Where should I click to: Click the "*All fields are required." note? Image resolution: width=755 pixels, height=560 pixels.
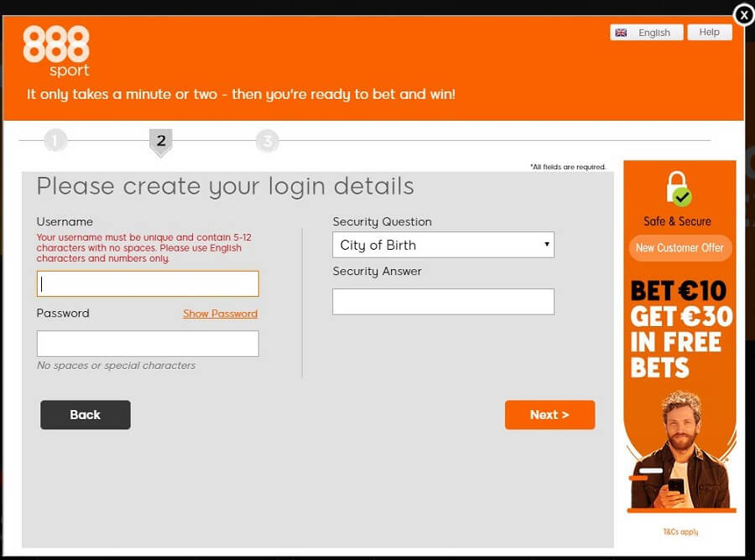click(x=568, y=167)
